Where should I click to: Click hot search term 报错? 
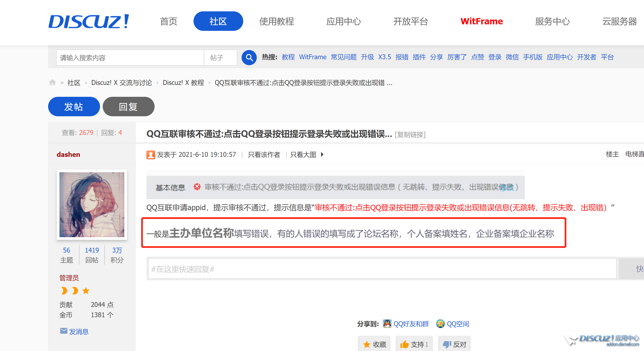pos(402,57)
